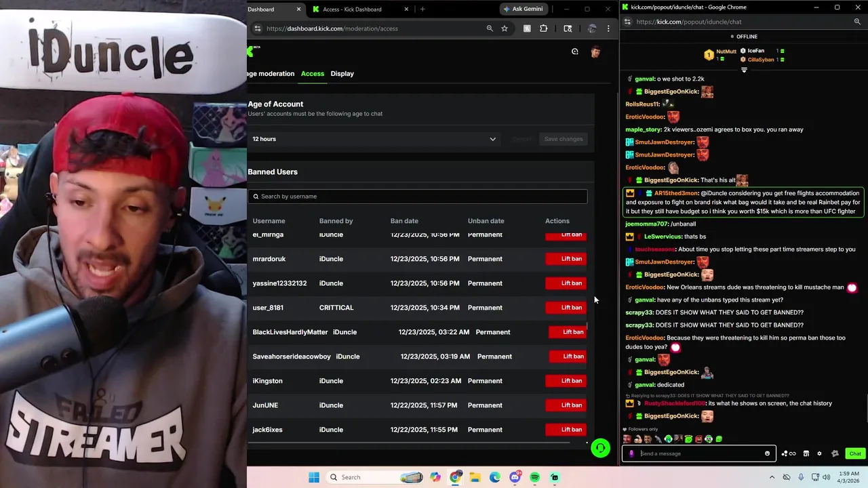Screen dimensions: 868x488
Task: Click username AR15thed3mon in chat
Action: point(677,193)
